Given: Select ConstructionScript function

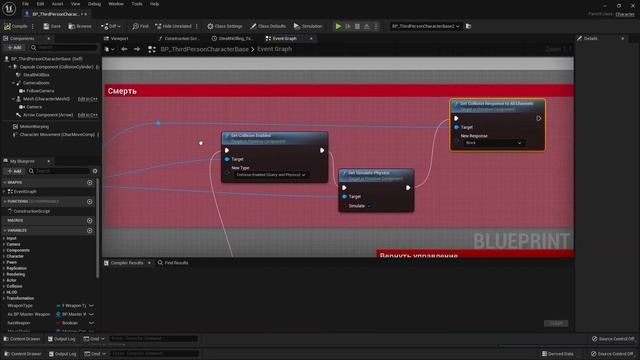Looking at the screenshot, I should (x=31, y=211).
